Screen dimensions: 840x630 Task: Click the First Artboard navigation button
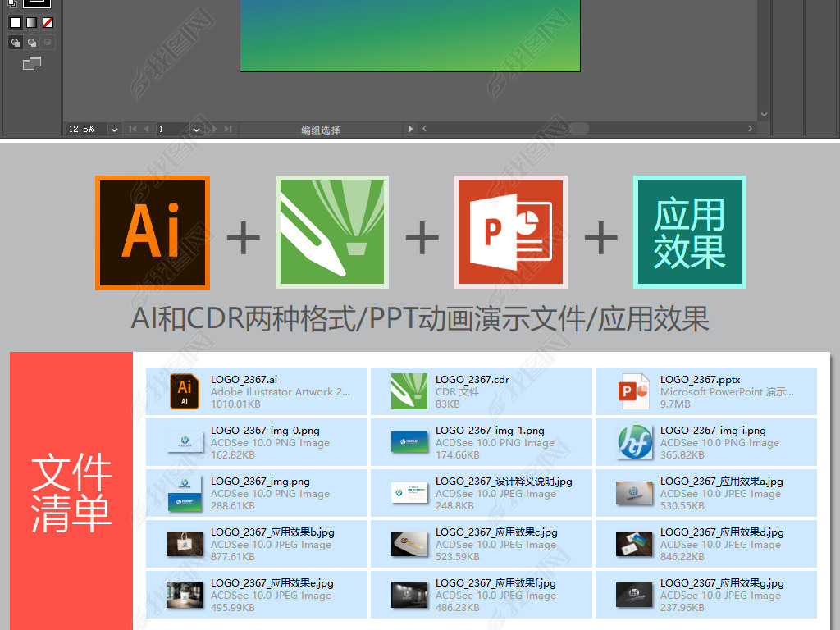click(131, 129)
